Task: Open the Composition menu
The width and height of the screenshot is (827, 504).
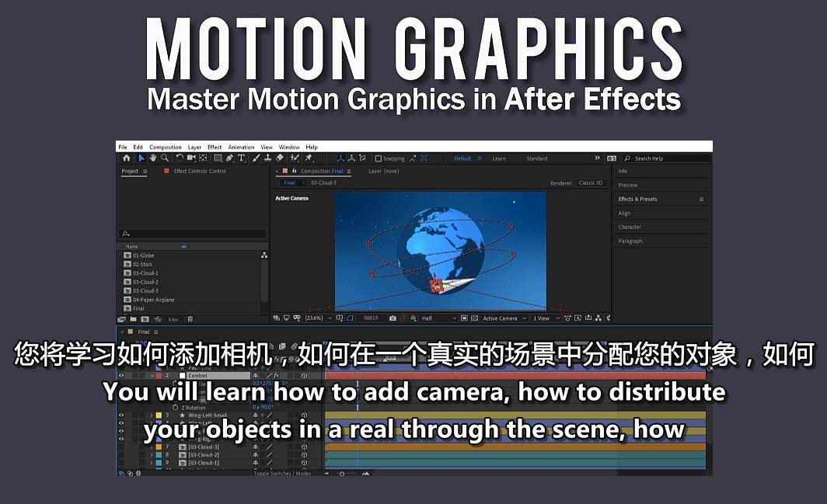Action: click(165, 147)
